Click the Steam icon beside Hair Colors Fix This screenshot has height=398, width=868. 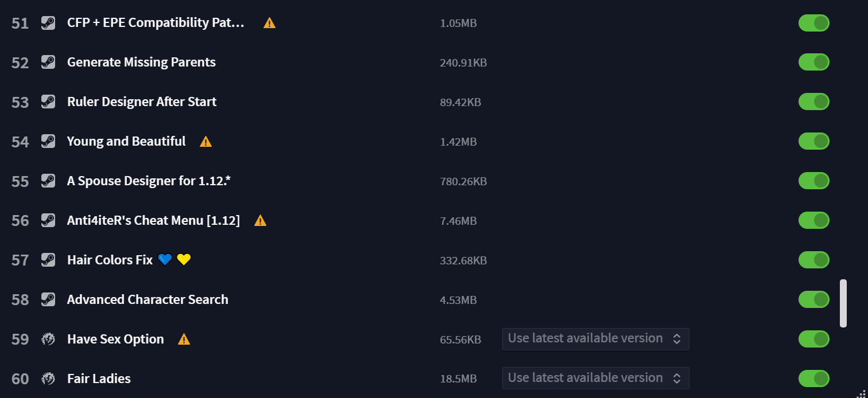pyautogui.click(x=48, y=260)
